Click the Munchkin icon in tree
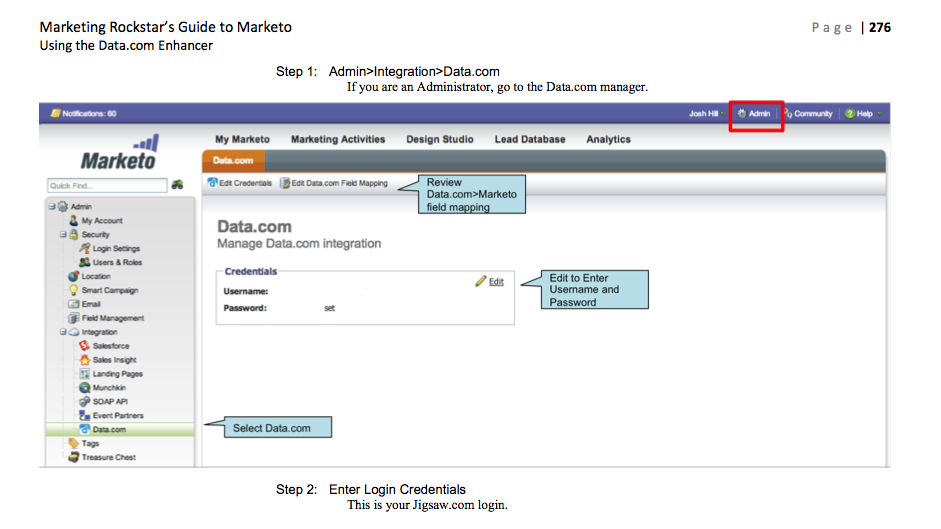The height and width of the screenshot is (529, 941). pyautogui.click(x=85, y=387)
